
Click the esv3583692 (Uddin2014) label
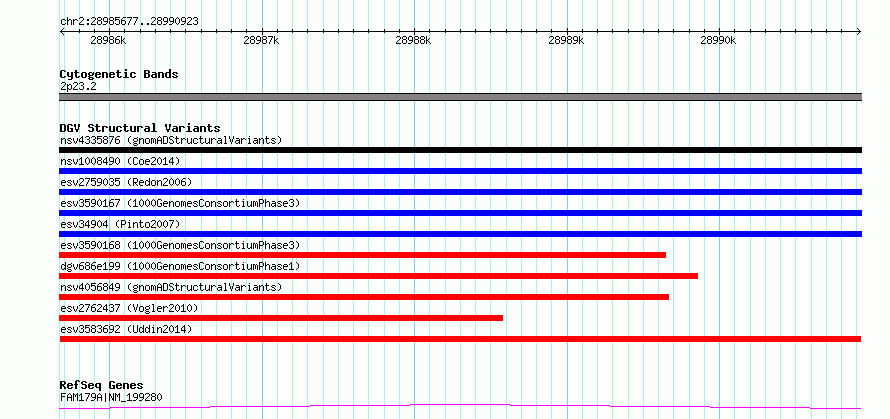(126, 329)
